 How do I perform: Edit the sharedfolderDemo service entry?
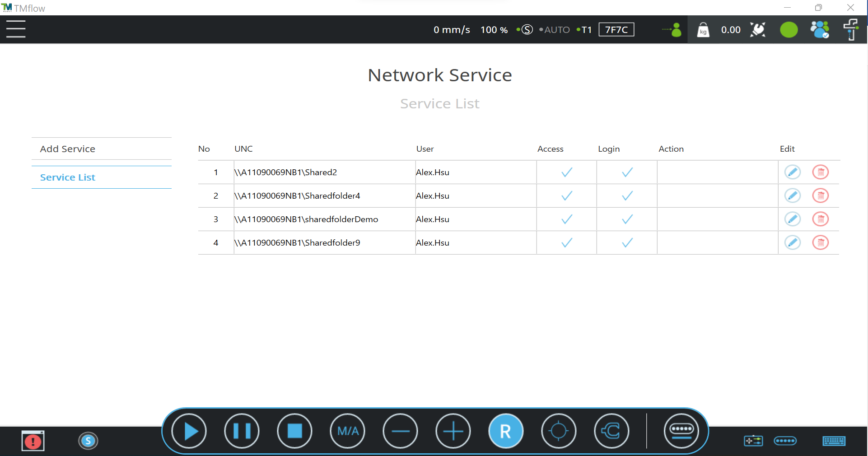click(x=792, y=219)
